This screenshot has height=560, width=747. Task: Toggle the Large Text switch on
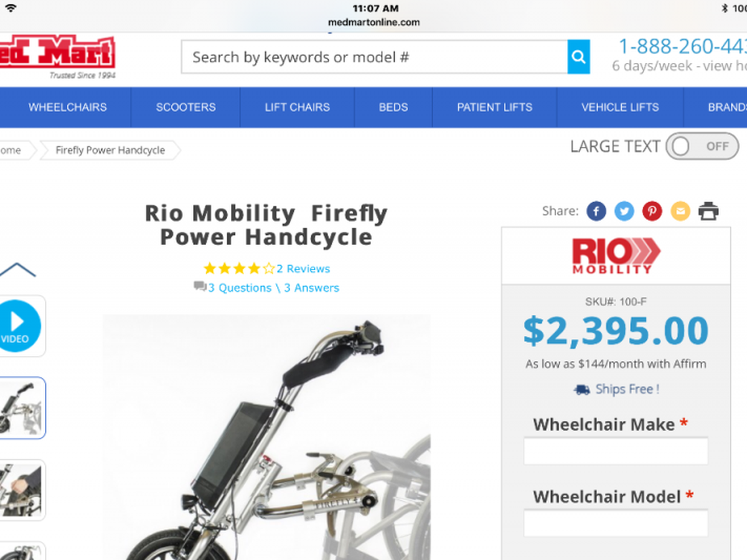(x=702, y=147)
